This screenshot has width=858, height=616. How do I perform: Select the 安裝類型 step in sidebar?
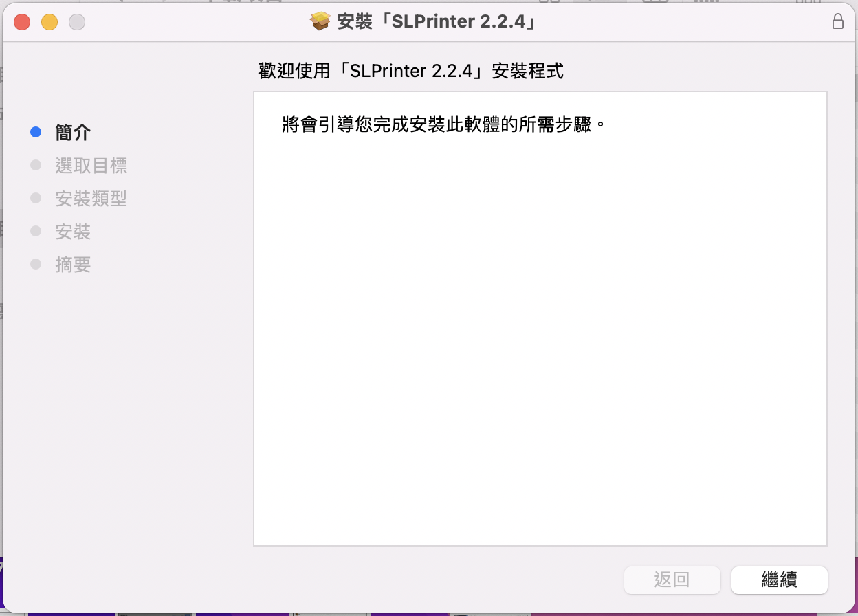coord(91,199)
